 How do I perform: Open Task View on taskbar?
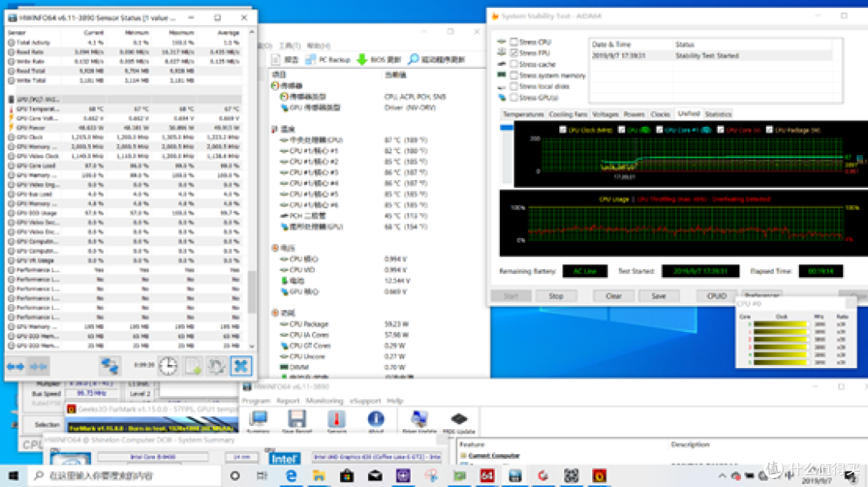(262, 476)
